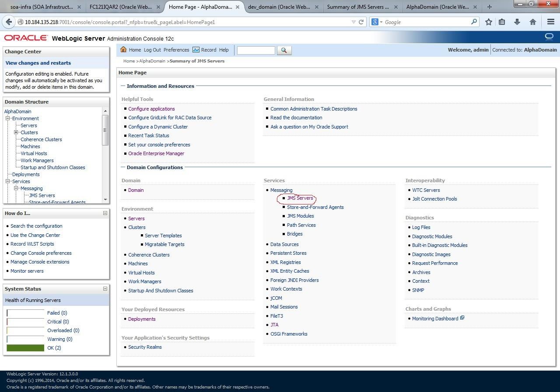The image size is (560, 392).
Task: Click the console search magnifier button
Action: point(284,50)
